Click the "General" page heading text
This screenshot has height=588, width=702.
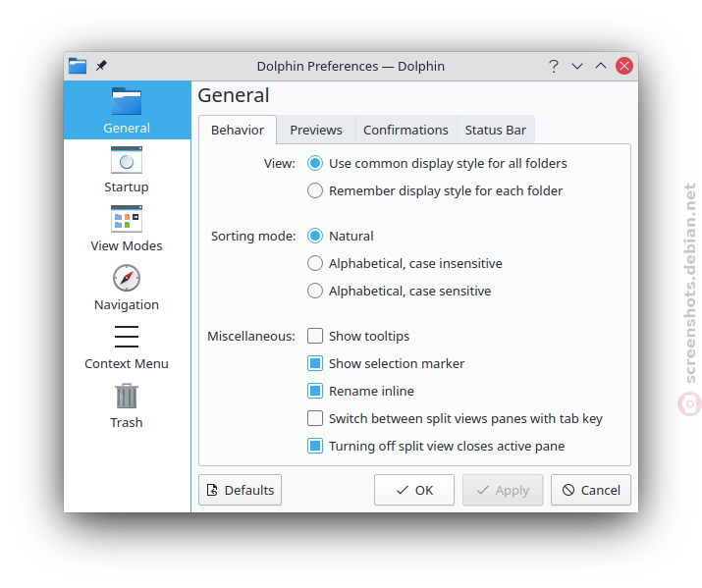(x=234, y=95)
